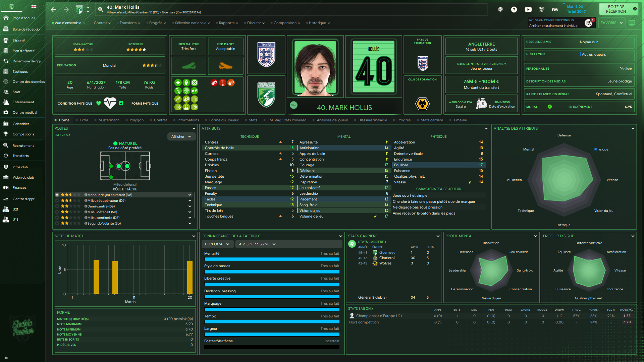
Task: Open Centre médical in sidebar
Action: pos(24,112)
